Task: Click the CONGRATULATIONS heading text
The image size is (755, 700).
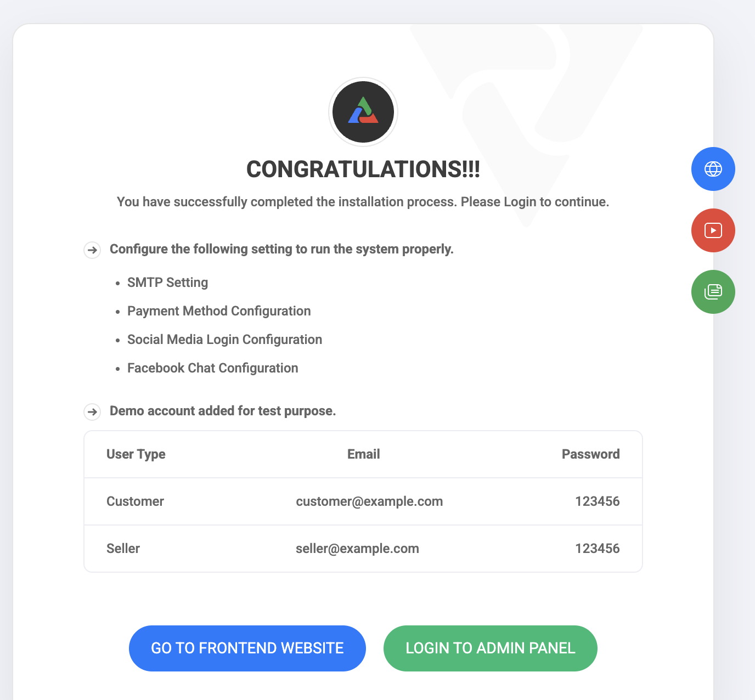Action: [363, 169]
